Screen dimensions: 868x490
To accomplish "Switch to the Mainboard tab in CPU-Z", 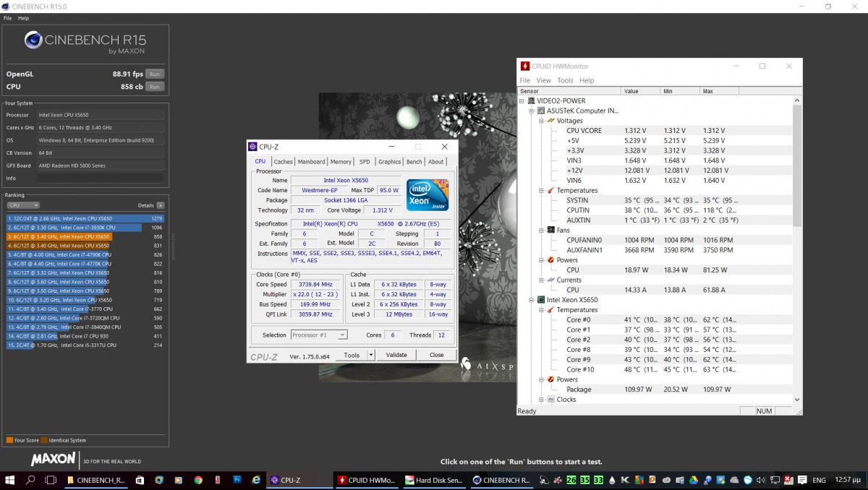I will (312, 162).
